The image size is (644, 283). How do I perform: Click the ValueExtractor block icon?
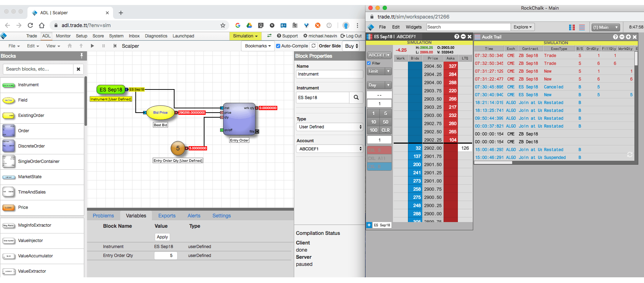pyautogui.click(x=9, y=272)
